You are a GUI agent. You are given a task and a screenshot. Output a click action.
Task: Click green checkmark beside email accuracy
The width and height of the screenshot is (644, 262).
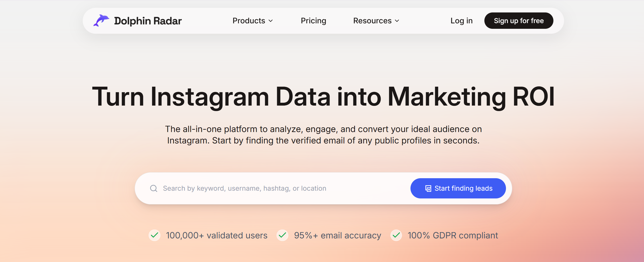coord(282,235)
